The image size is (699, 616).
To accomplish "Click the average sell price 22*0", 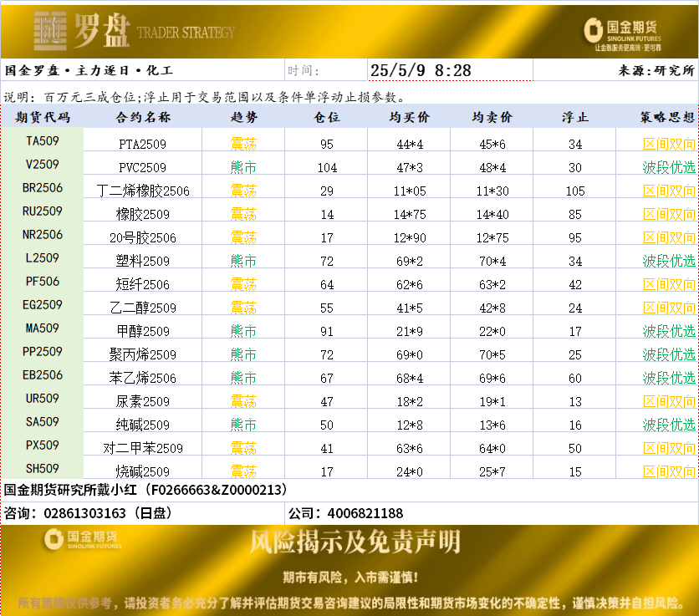I will (492, 332).
